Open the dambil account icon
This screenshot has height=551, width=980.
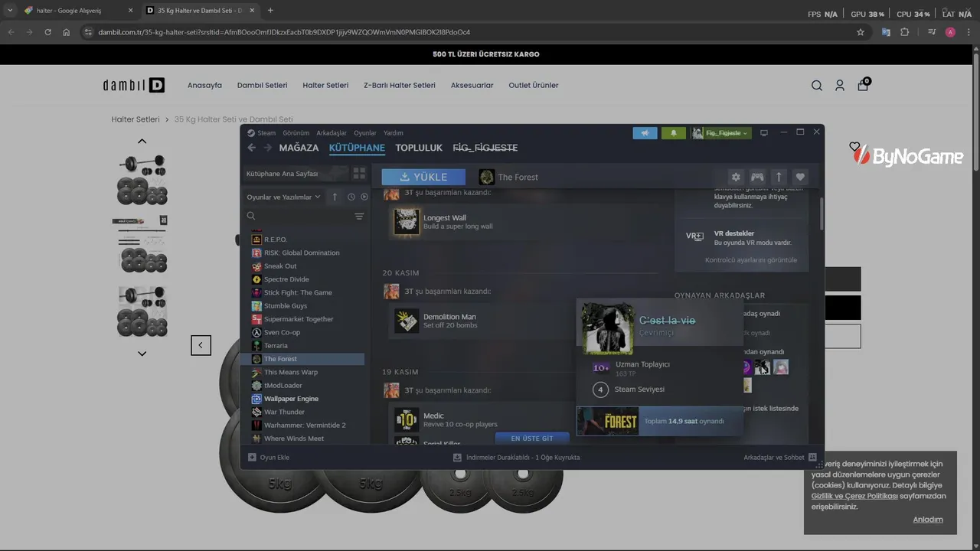click(x=840, y=86)
